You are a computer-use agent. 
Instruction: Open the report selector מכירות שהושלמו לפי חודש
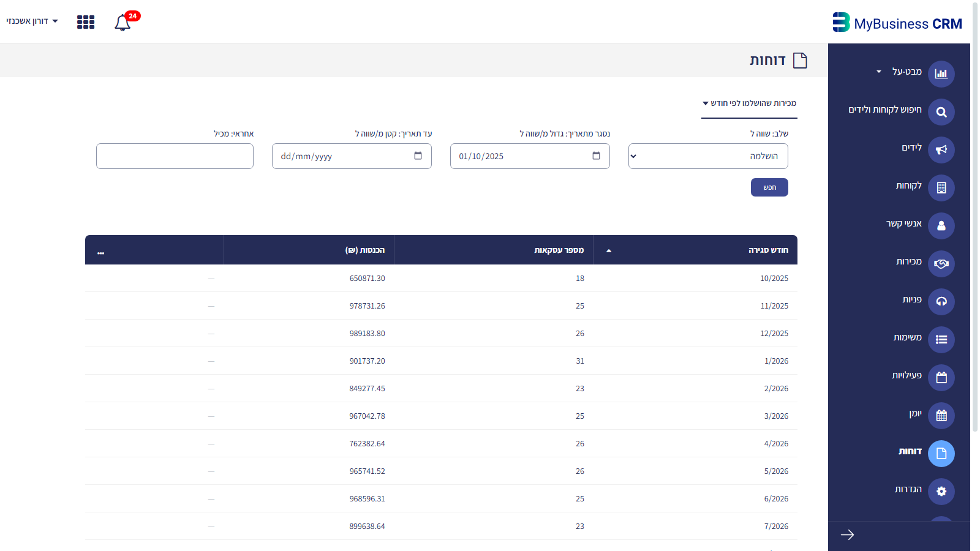(x=749, y=103)
